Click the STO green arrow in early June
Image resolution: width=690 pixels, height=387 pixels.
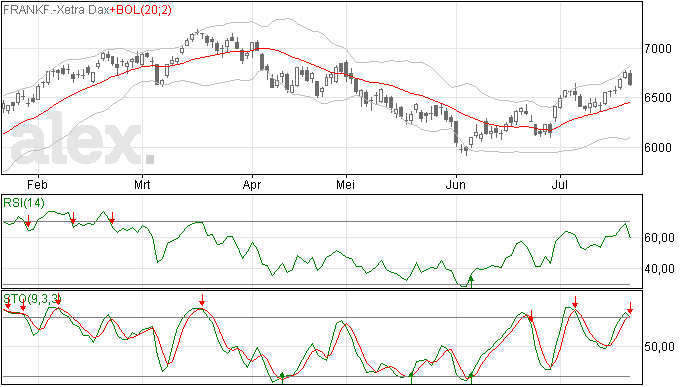471,378
